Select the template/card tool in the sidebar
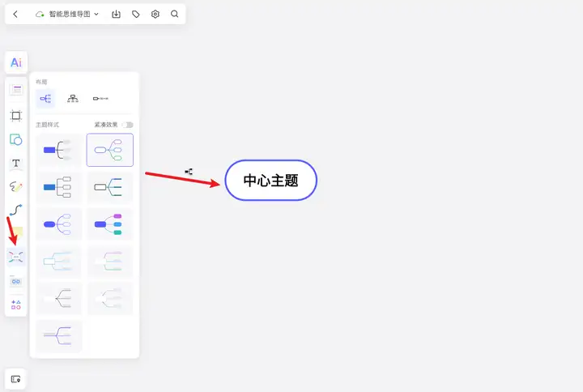 coord(16,90)
